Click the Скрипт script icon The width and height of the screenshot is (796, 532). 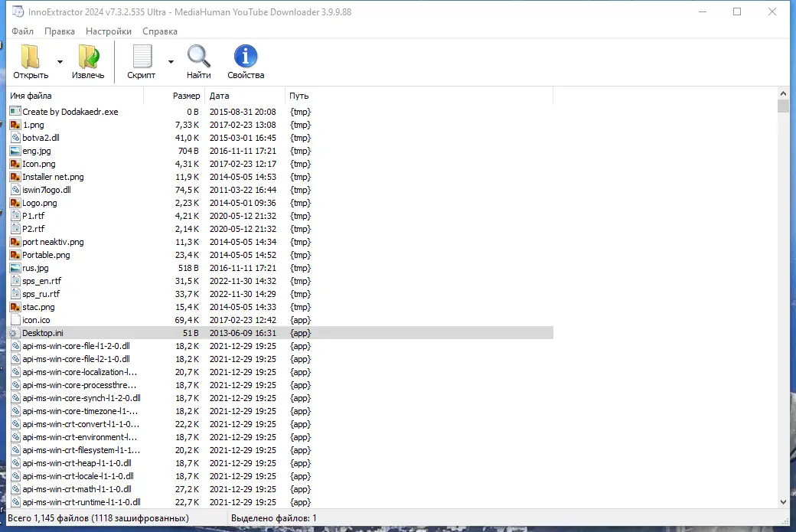coord(142,57)
